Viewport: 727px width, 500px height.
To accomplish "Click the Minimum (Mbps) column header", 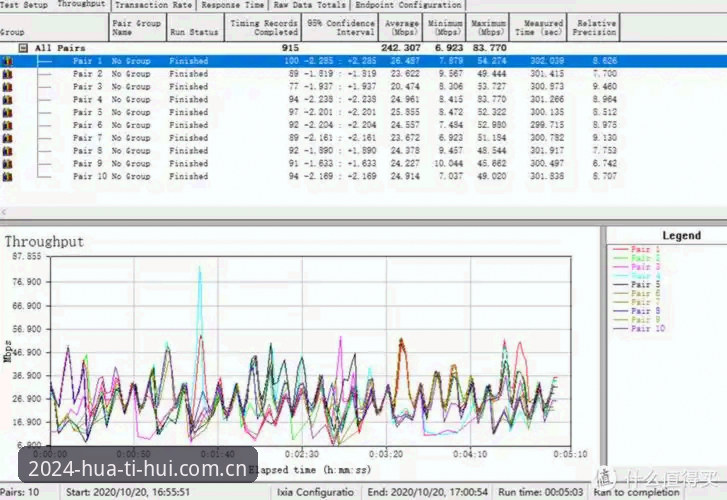I will (x=444, y=27).
